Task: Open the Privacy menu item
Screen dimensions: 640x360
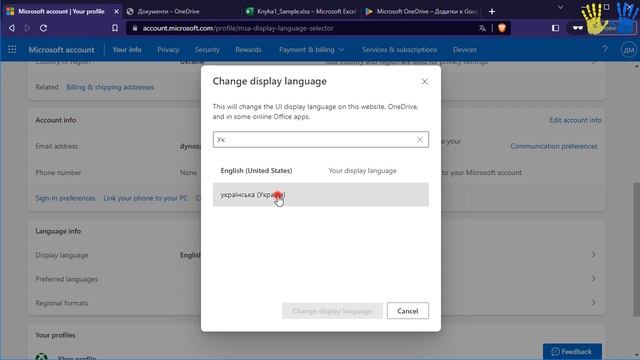Action: (168, 50)
